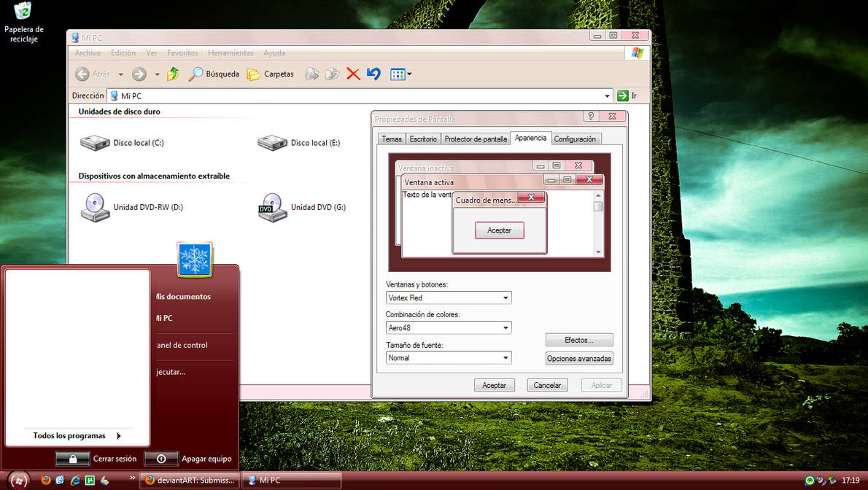
Task: Click the snowflake user picture
Action: tap(195, 259)
